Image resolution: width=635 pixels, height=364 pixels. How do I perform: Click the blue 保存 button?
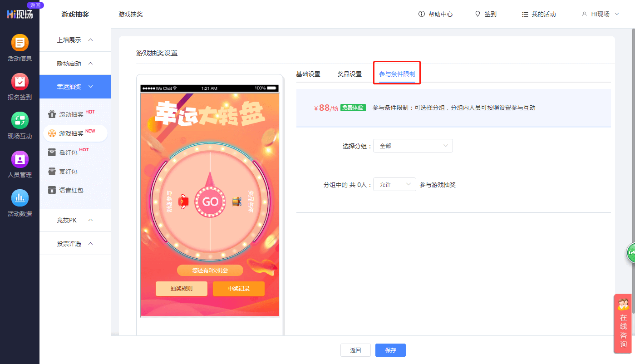pyautogui.click(x=390, y=350)
